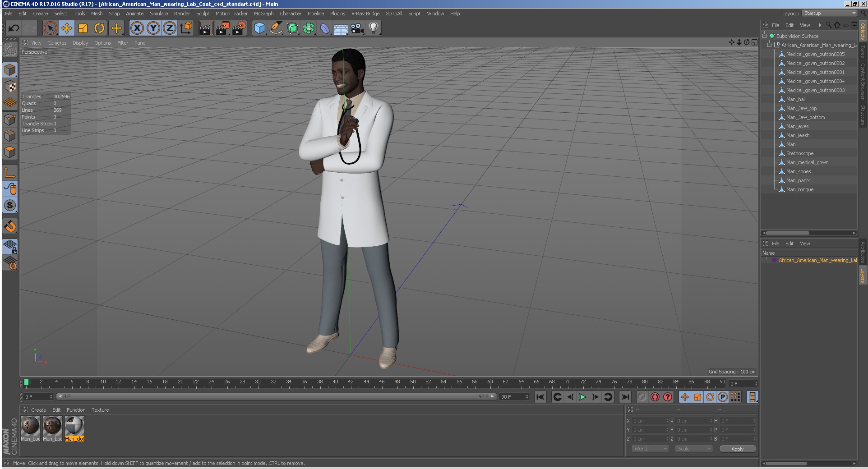Open the Scale mode dropdown

pos(693,449)
